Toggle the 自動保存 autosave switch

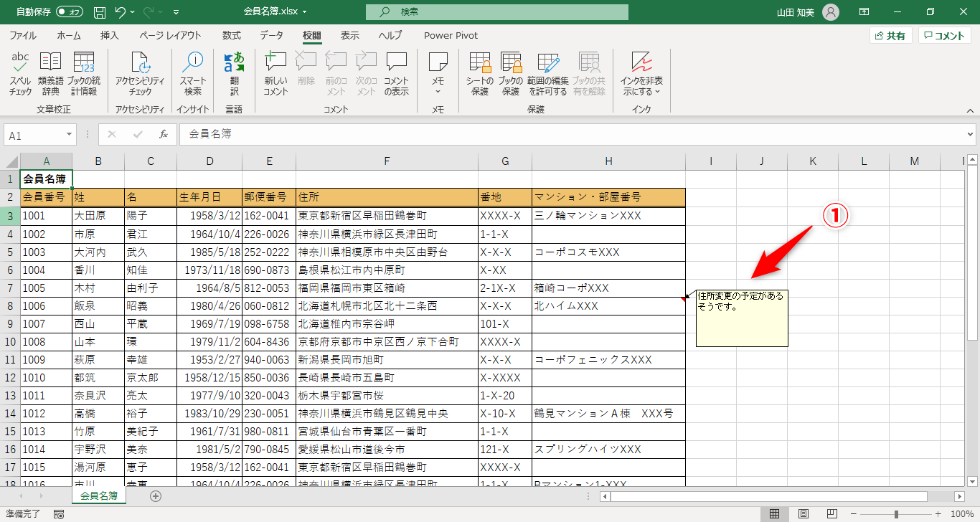pyautogui.click(x=70, y=12)
